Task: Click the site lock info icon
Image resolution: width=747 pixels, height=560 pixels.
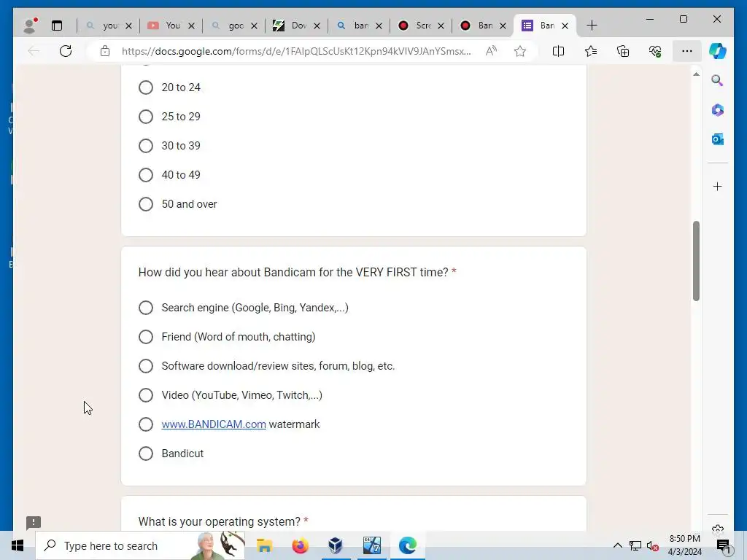Action: click(x=105, y=51)
